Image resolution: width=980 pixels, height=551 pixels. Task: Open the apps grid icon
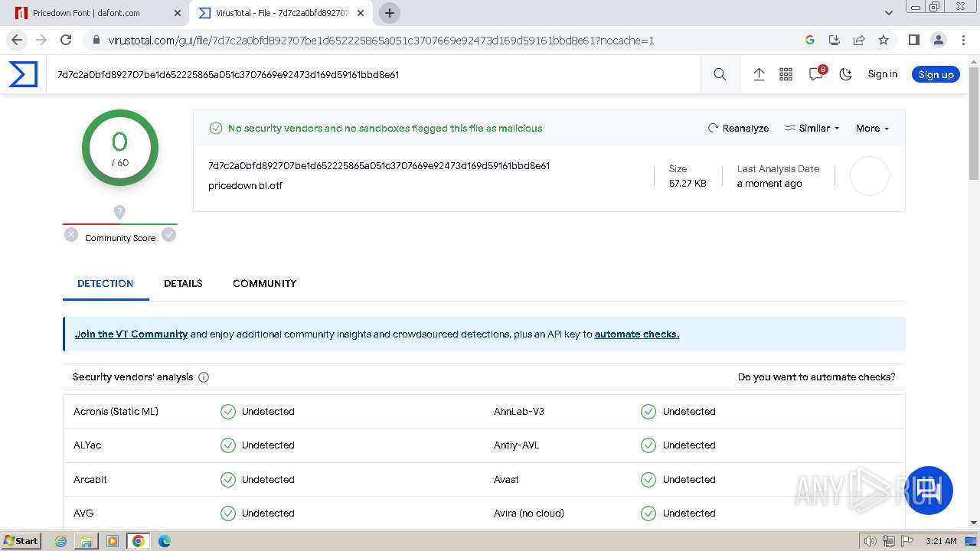point(786,74)
